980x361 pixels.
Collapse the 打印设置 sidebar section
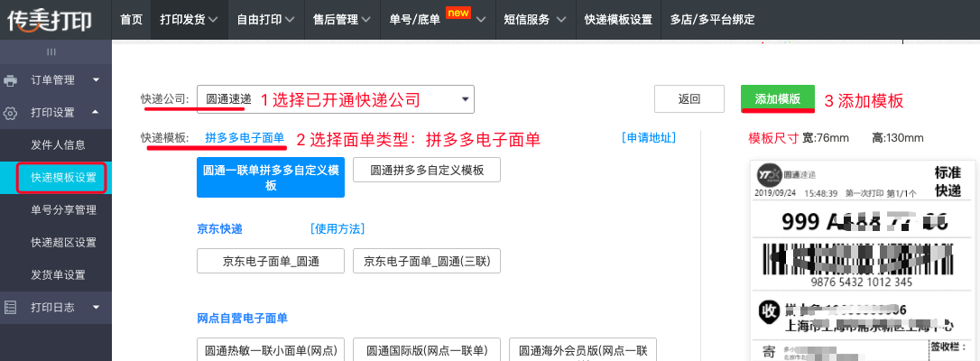coord(56,113)
